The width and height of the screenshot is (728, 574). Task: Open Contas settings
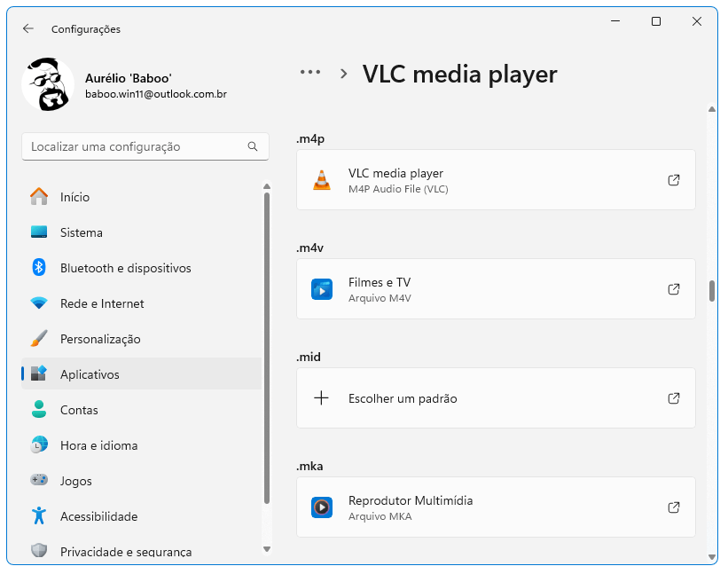click(142, 410)
